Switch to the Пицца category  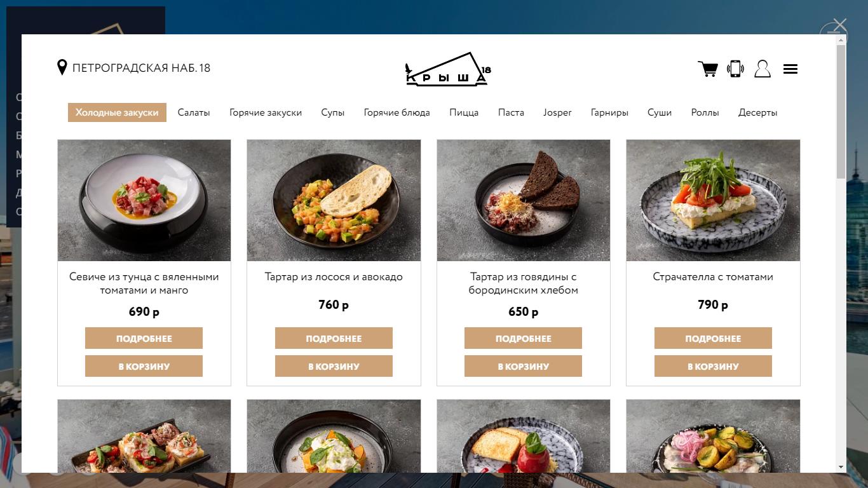pyautogui.click(x=464, y=112)
